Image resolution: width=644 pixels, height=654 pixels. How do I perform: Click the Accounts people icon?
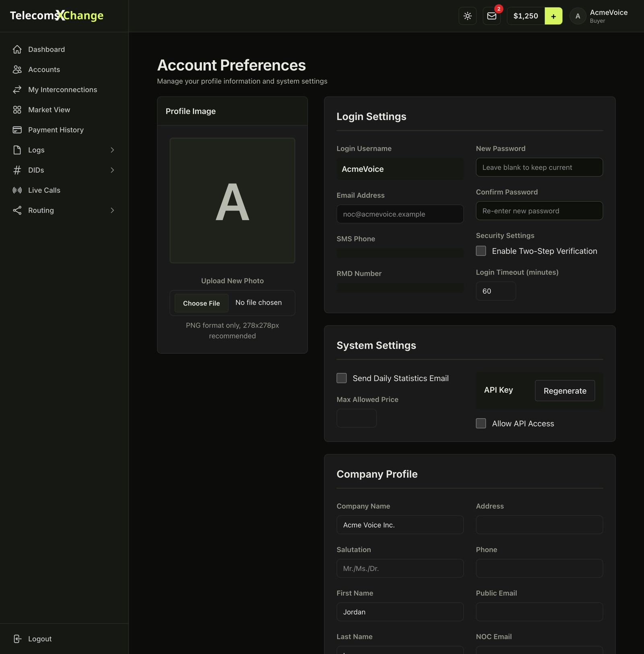tap(17, 70)
